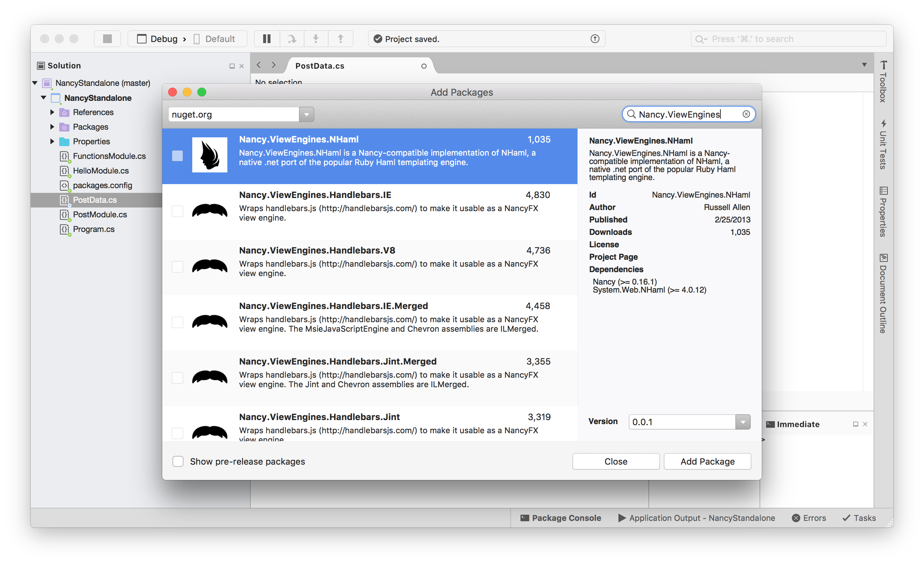Click the Handlebars.IE mustache icon
This screenshot has width=924, height=564.
point(210,211)
